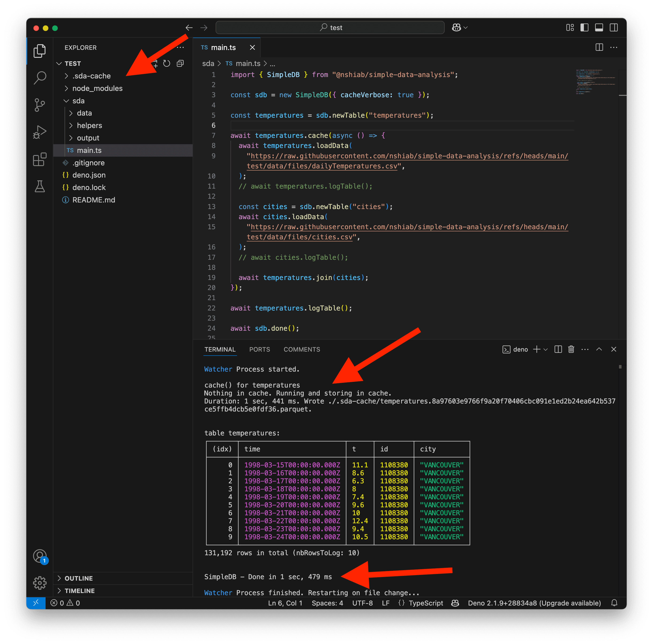Viewport: 653px width, 644px height.
Task: Go forward with the navigation arrow
Action: (x=204, y=28)
